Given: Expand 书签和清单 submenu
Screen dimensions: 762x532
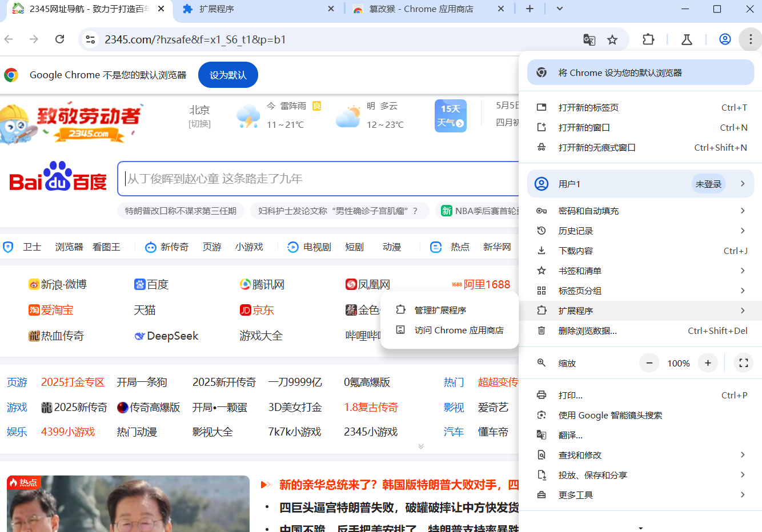Looking at the screenshot, I should [640, 271].
